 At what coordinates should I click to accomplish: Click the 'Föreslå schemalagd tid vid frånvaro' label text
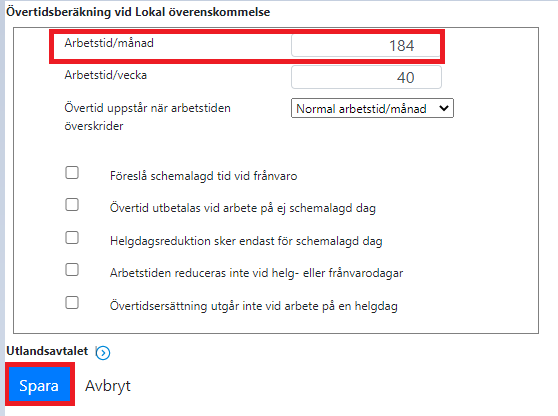click(203, 176)
